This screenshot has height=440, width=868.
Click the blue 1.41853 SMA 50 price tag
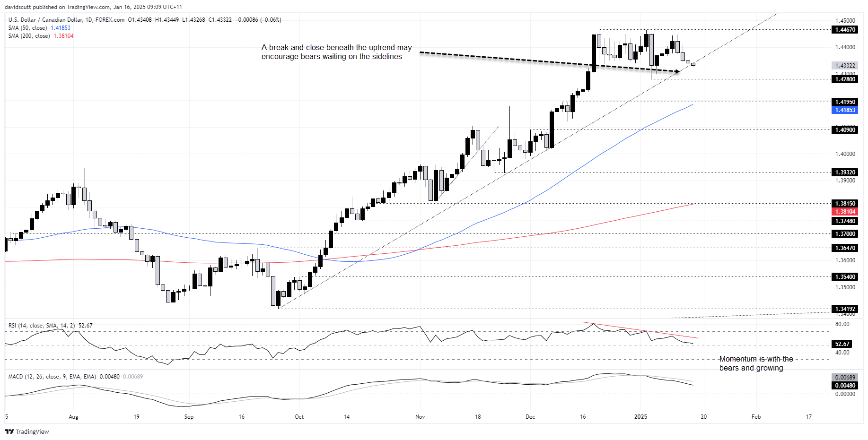click(x=845, y=110)
